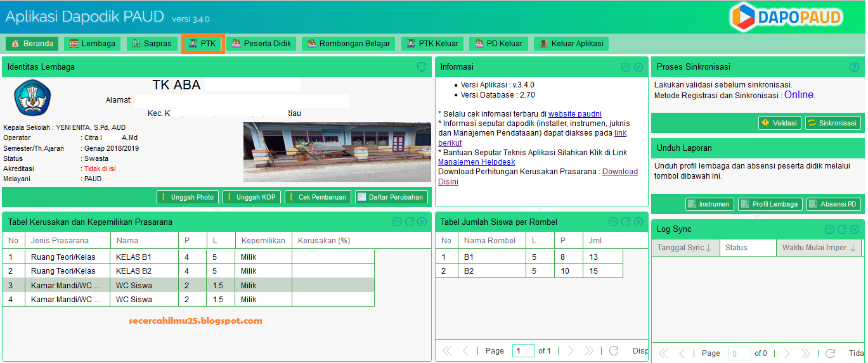Viewport: 868px width, 363px height.
Task: Select Keluar Aplikasi to exit
Action: (x=571, y=44)
